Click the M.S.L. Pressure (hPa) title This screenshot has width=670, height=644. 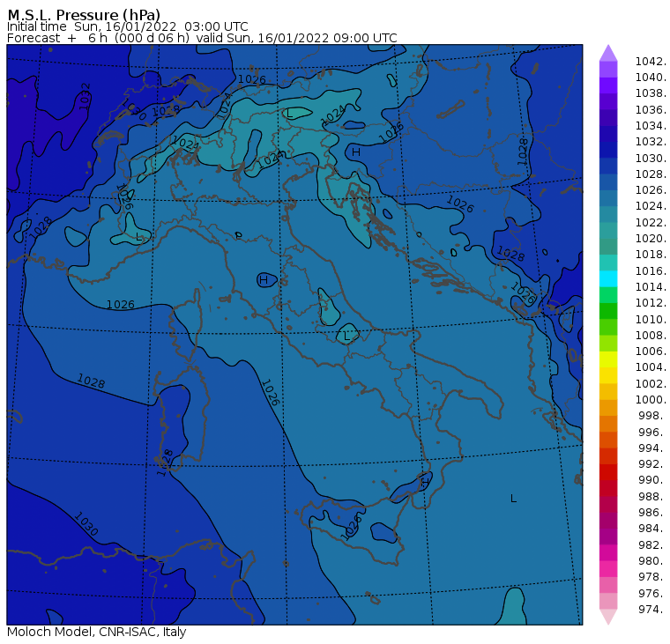pyautogui.click(x=84, y=14)
